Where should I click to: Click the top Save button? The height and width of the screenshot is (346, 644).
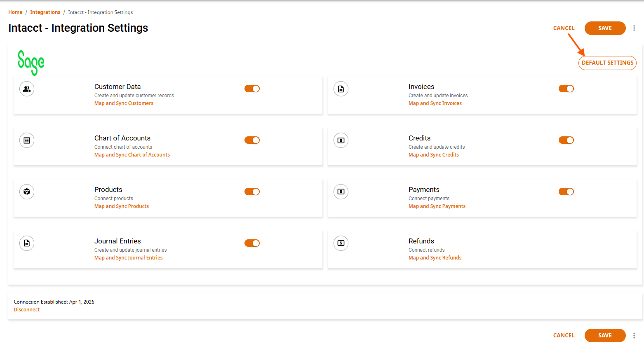(x=605, y=28)
